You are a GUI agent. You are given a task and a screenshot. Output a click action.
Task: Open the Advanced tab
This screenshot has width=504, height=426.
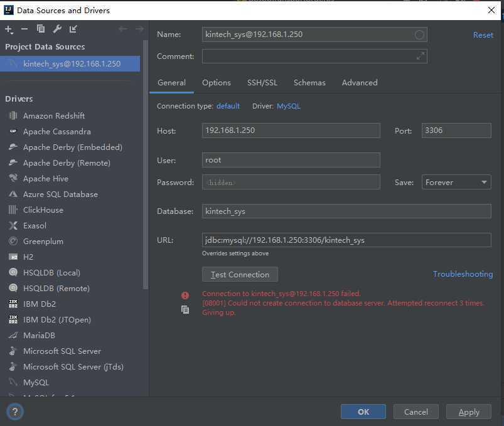tap(360, 83)
